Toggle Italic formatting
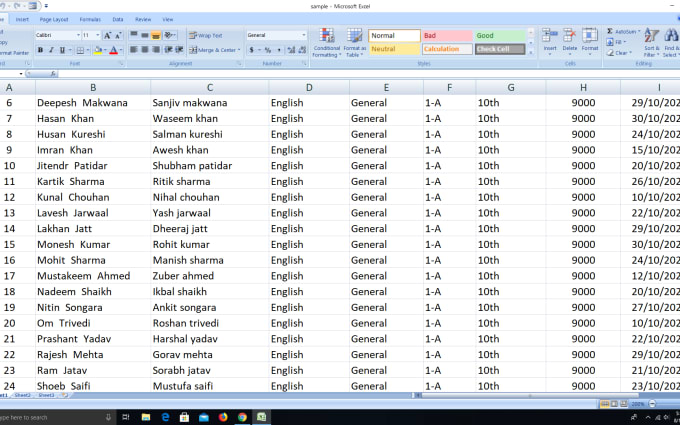Screen dimensions: 680x425 [x=51, y=50]
